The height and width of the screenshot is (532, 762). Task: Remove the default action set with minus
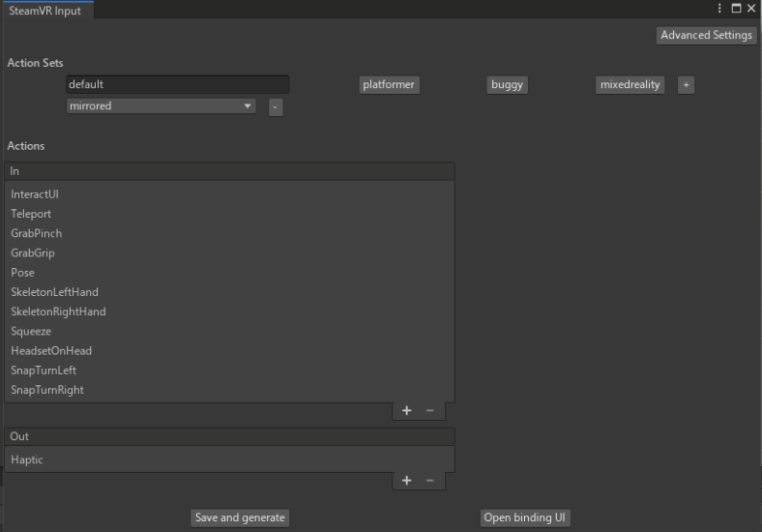pyautogui.click(x=276, y=107)
